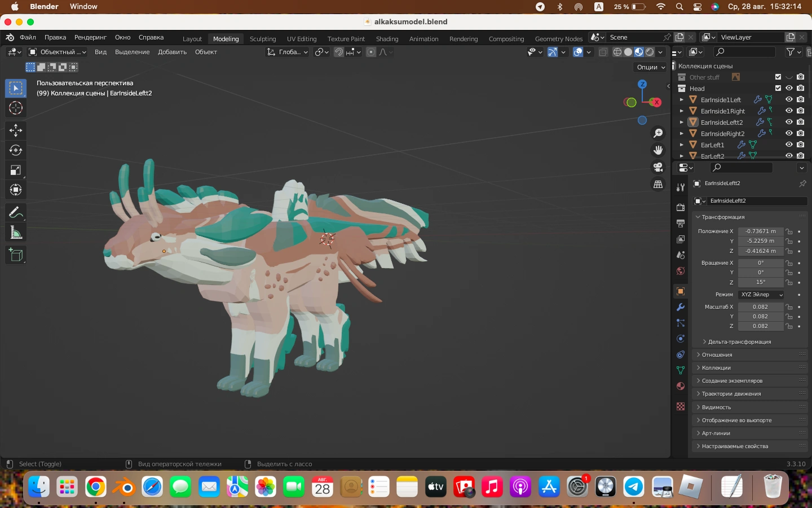Open the Рендеринг menu
Image resolution: width=812 pixels, height=508 pixels.
(90, 37)
